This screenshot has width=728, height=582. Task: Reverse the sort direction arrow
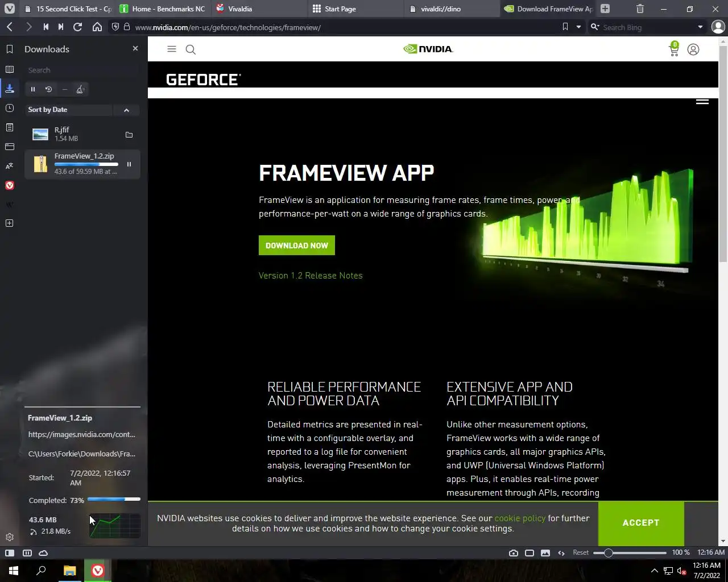126,110
